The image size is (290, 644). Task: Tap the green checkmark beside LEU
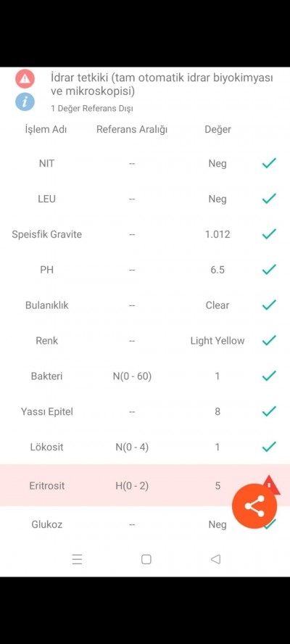(x=269, y=199)
